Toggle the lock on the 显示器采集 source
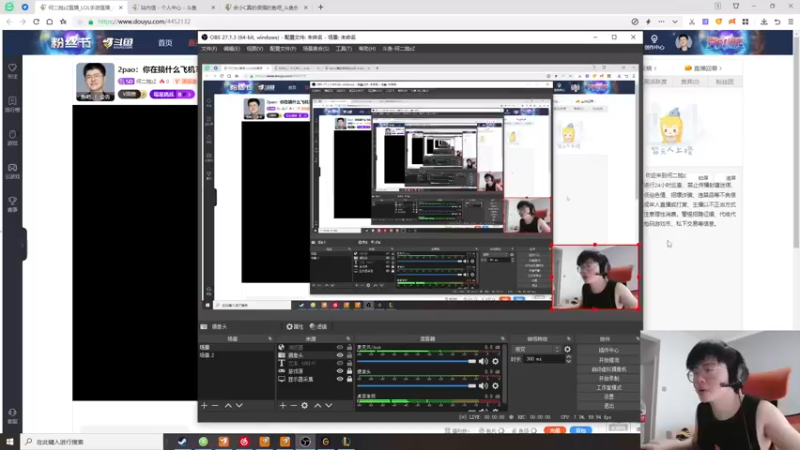This screenshot has width=800, height=450. pyautogui.click(x=349, y=380)
